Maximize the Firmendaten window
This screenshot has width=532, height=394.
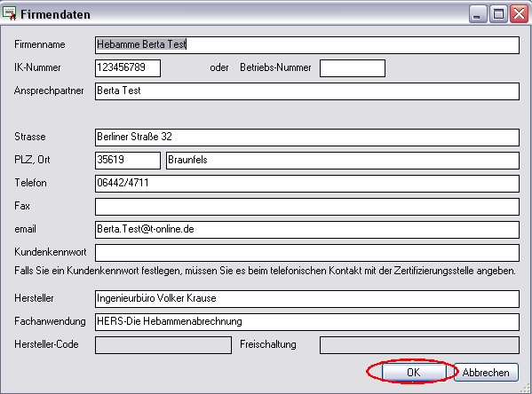(x=498, y=14)
